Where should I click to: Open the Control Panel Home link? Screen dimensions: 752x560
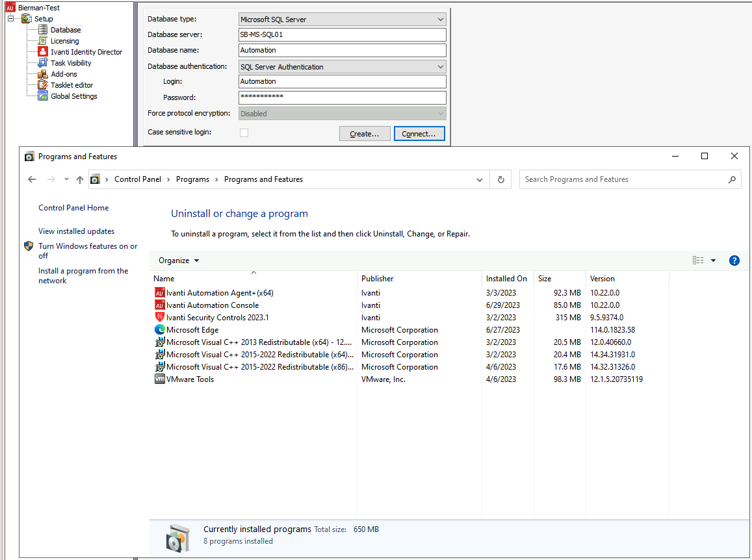pyautogui.click(x=73, y=208)
